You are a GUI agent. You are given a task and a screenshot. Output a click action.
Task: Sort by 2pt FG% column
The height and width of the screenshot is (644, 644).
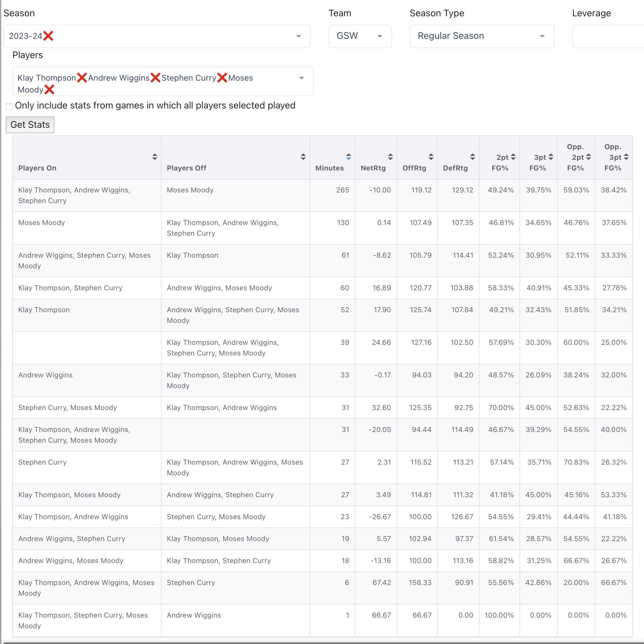coord(513,157)
